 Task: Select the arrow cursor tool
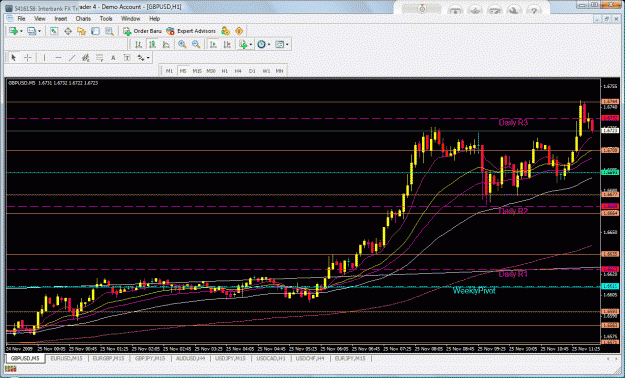[x=14, y=58]
